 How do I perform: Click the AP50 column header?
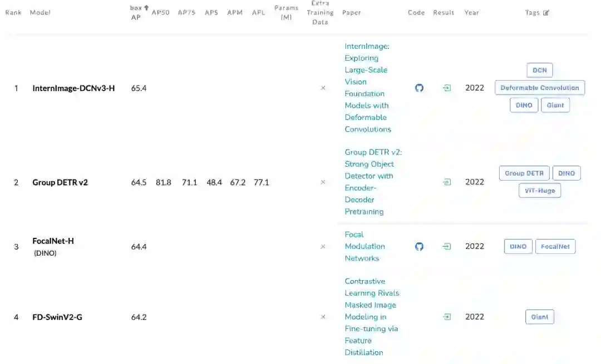(160, 12)
